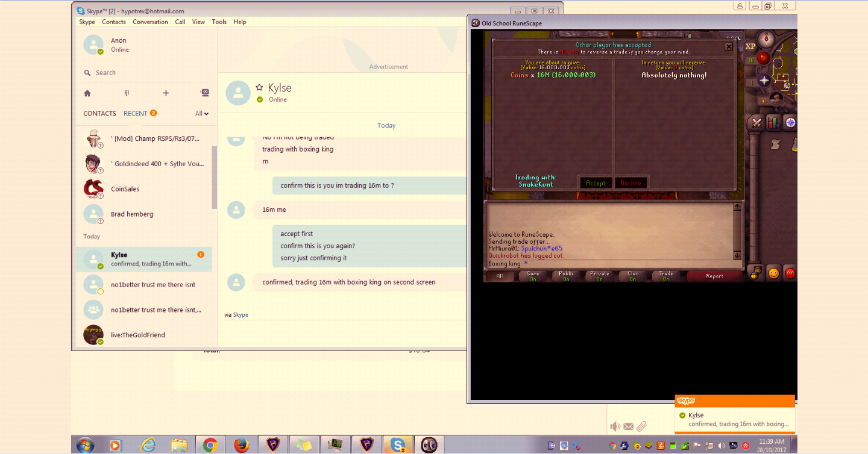Open the Skype dial pad icon
The height and width of the screenshot is (454, 868).
pos(127,93)
